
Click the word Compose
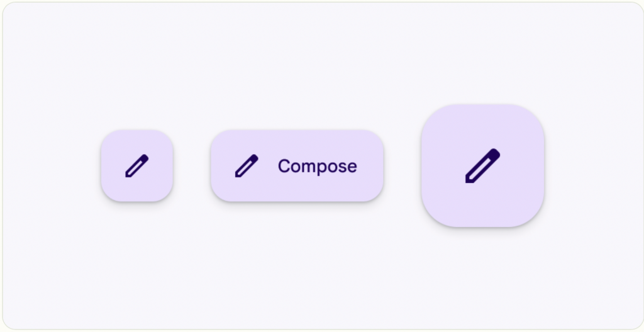[318, 167]
